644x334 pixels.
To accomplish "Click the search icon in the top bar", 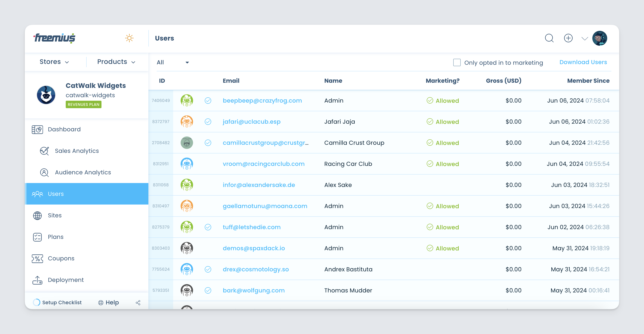I will coord(549,38).
